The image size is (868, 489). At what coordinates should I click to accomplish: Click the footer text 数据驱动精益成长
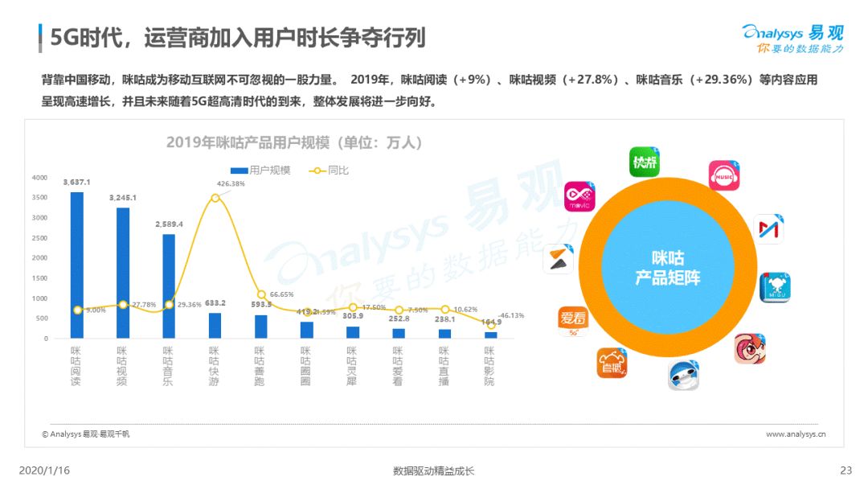(x=433, y=471)
